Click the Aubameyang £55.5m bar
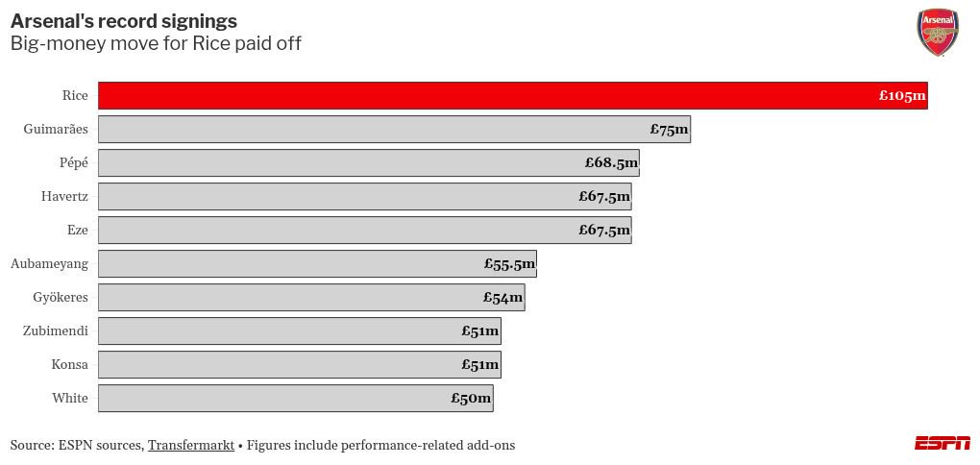This screenshot has height=465, width=980. coord(317,264)
